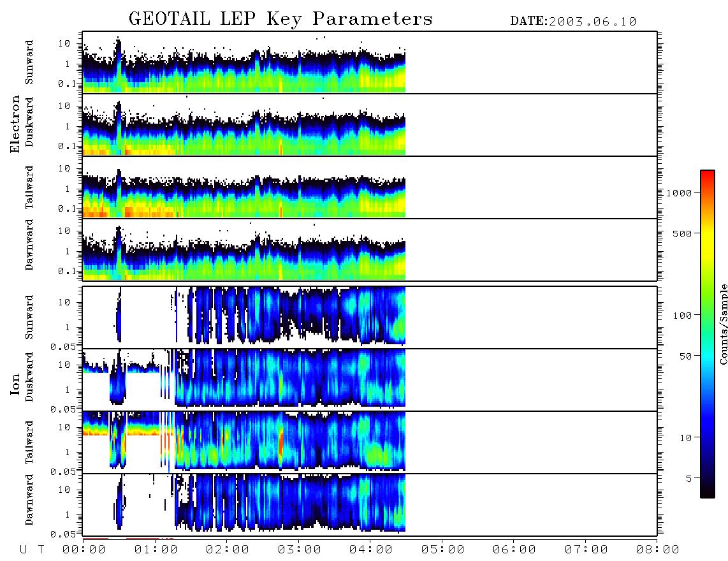Click the Ion Dawnward spectrogram panel
The image size is (728, 561).
coord(370,504)
